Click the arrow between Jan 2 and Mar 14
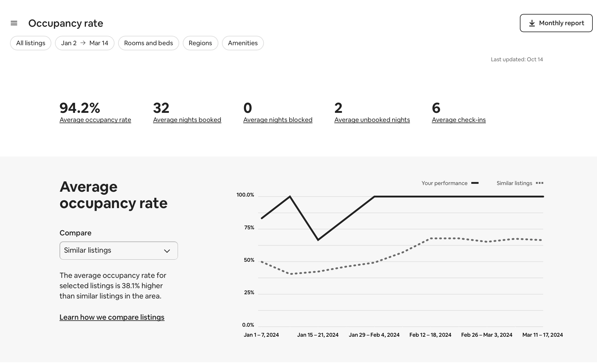This screenshot has height=364, width=597. point(83,43)
